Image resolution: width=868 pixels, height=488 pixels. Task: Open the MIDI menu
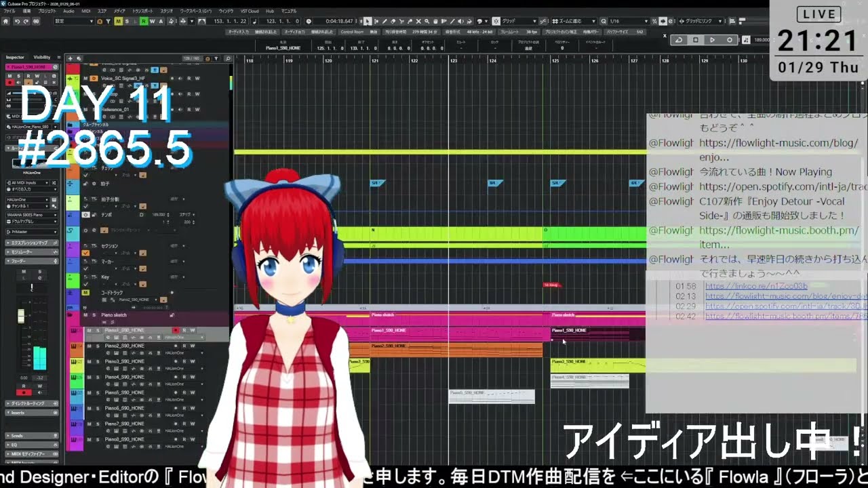click(85, 11)
